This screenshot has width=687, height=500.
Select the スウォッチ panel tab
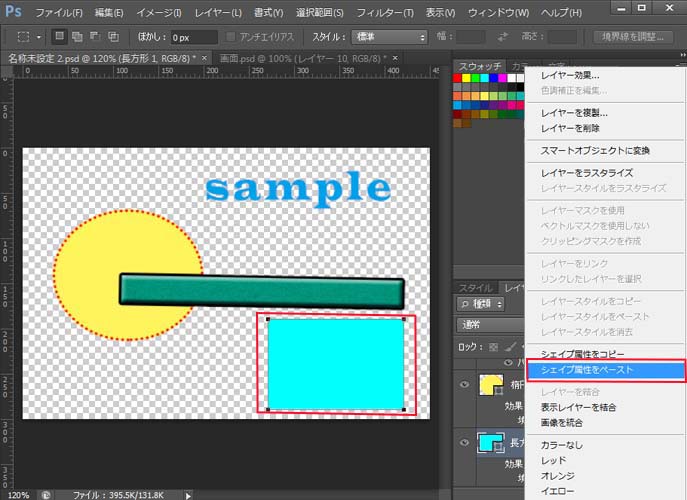pyautogui.click(x=479, y=66)
